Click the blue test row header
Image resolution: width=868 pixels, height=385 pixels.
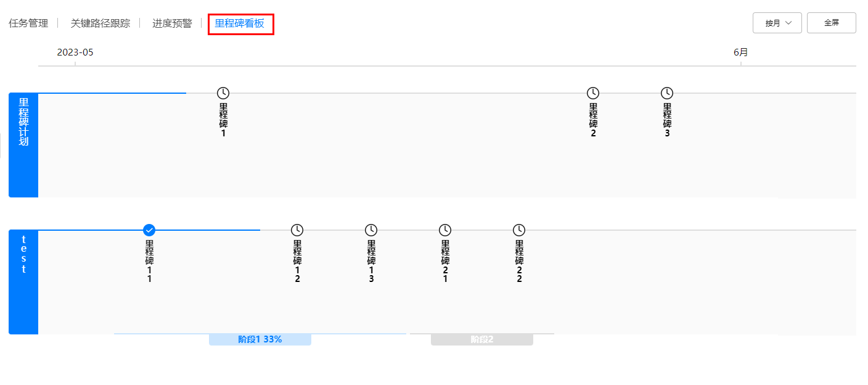pos(23,282)
